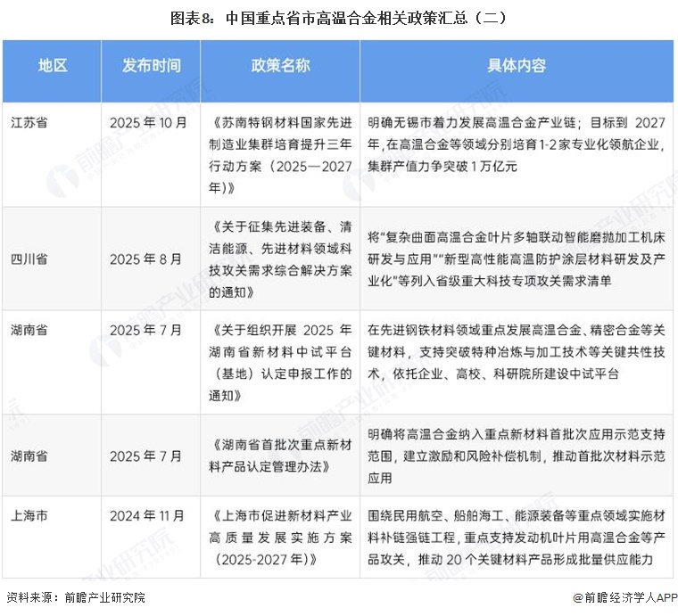Click the 明确将高温合金纳入 content cell

pyautogui.click(x=517, y=456)
